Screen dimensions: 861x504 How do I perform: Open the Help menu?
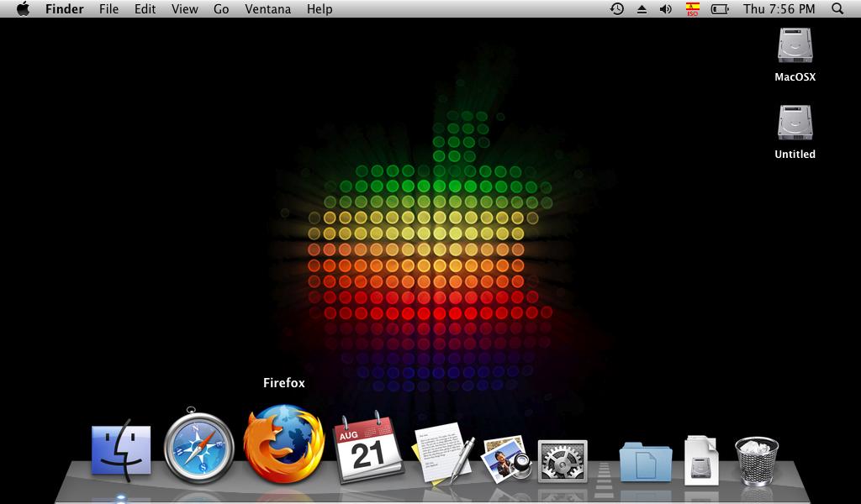[320, 8]
